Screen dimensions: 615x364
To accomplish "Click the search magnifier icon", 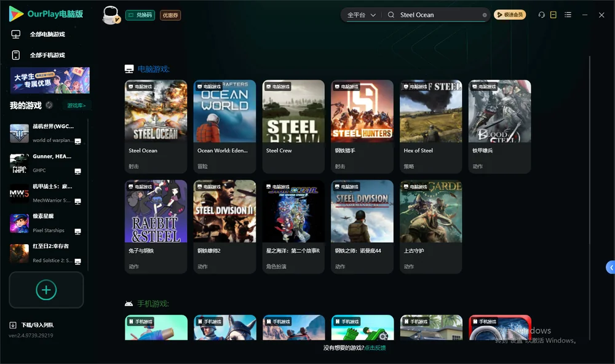I will click(391, 15).
